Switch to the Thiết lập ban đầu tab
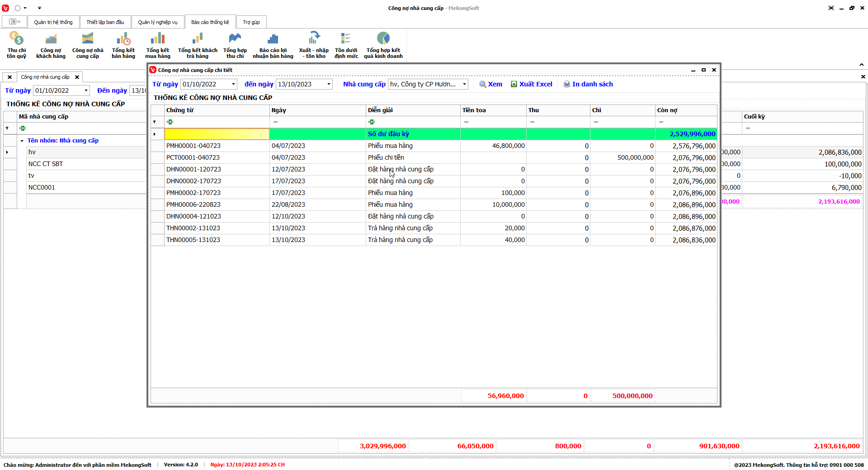The width and height of the screenshot is (868, 470). pyautogui.click(x=105, y=22)
